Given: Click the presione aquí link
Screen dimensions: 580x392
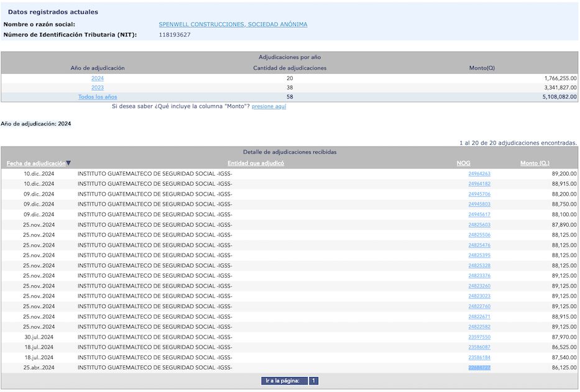Looking at the screenshot, I should 269,106.
